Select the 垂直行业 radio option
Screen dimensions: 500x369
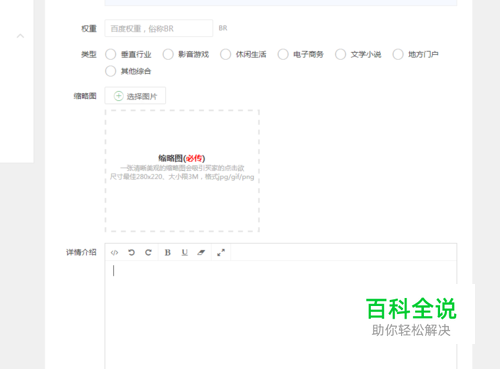coord(110,54)
